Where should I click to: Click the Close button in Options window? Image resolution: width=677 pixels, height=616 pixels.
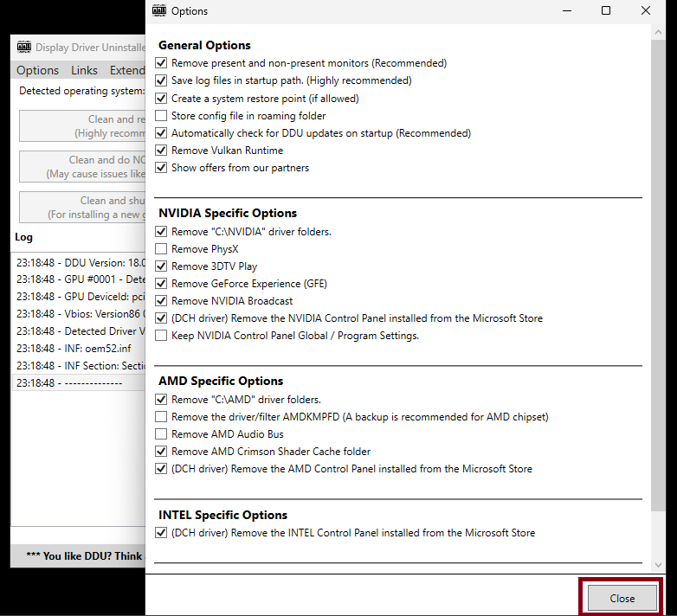point(622,599)
